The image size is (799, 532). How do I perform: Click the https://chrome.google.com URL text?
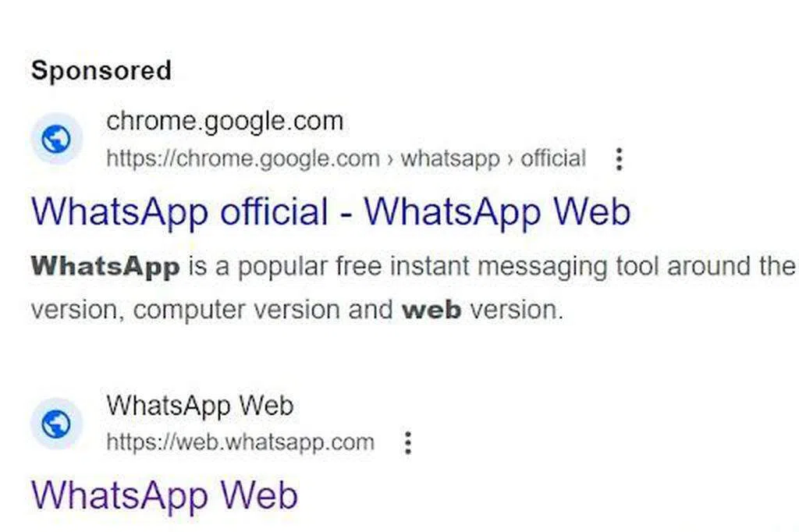click(x=243, y=159)
